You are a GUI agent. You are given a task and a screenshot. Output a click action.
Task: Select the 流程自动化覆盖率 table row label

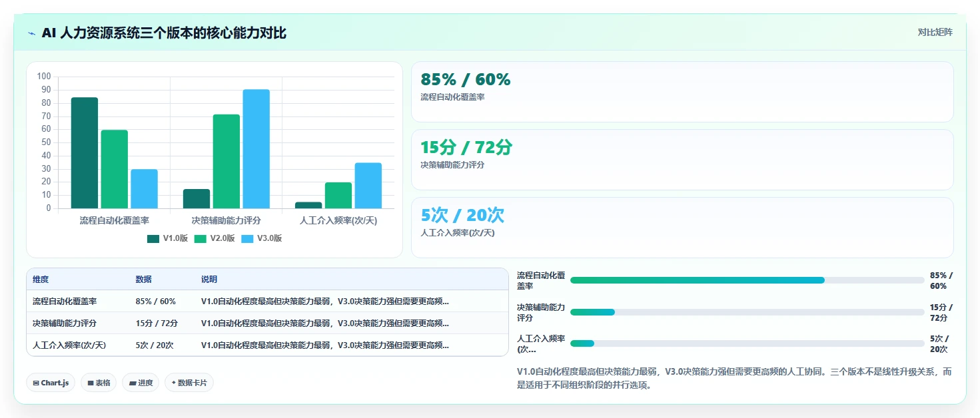[65, 302]
